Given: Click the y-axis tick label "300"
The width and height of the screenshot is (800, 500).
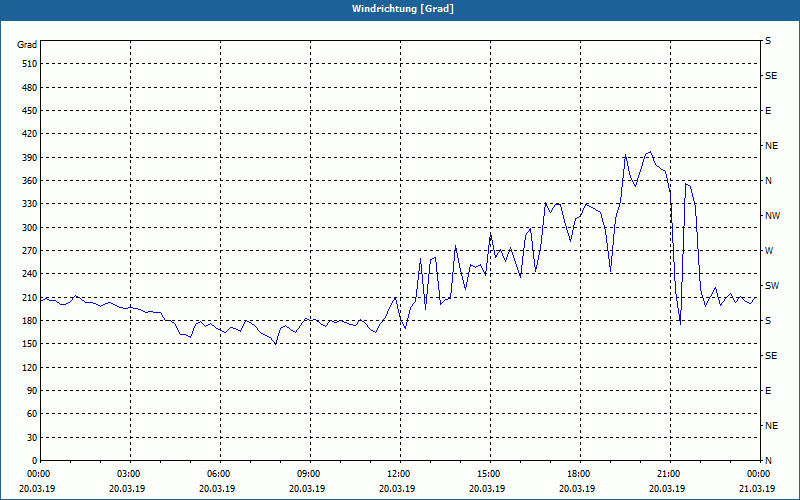Looking at the screenshot, I should click(x=30, y=227).
